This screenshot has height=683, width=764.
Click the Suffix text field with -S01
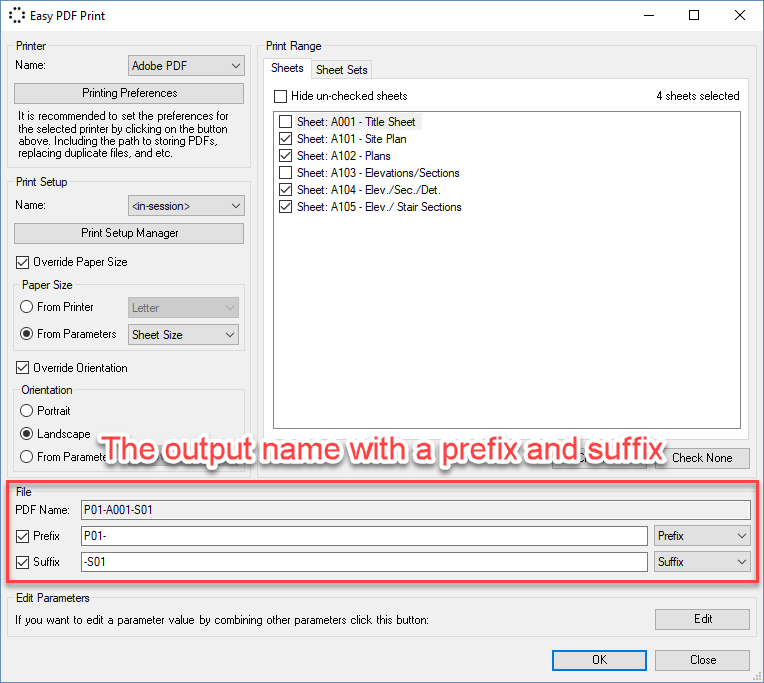(x=364, y=562)
